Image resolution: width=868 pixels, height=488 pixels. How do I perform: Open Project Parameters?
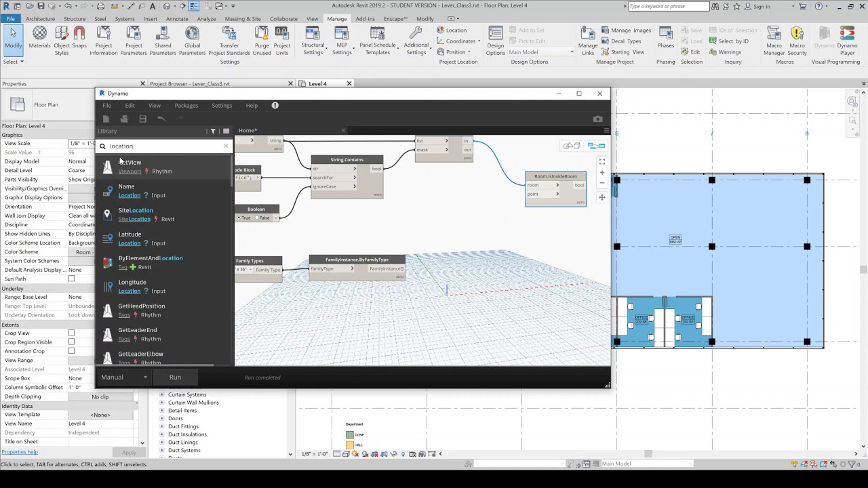pyautogui.click(x=133, y=41)
